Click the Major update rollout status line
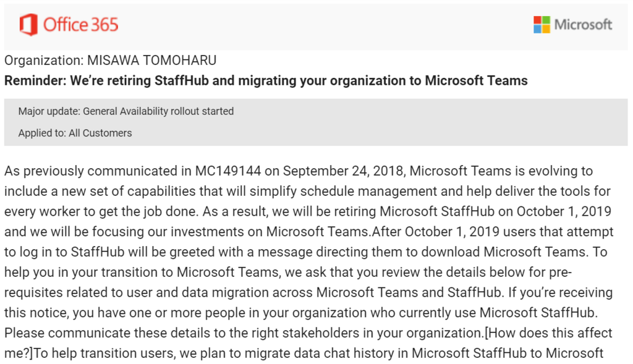The height and width of the screenshot is (364, 633). point(126,111)
